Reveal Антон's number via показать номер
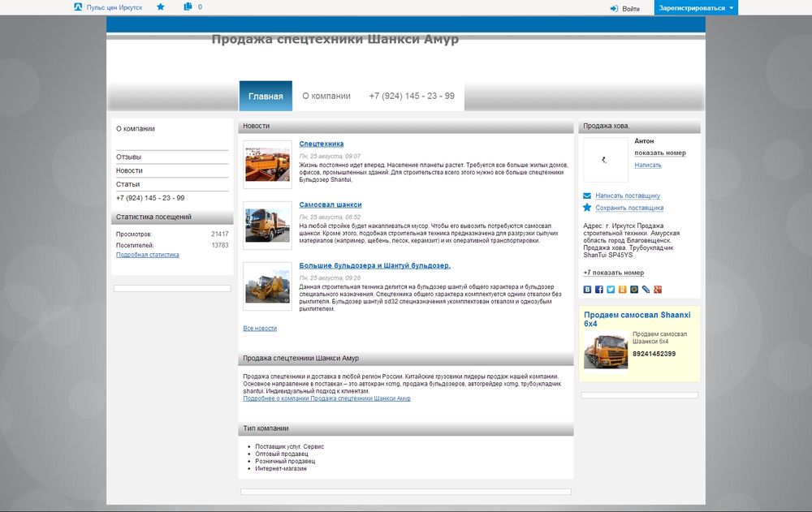The image size is (812, 512). [x=660, y=153]
